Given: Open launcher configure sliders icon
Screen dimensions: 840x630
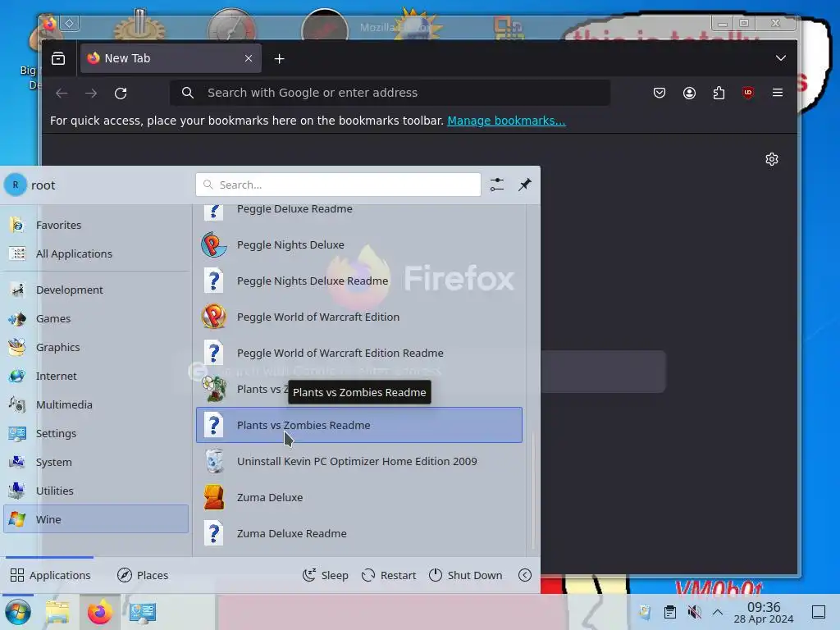Looking at the screenshot, I should click(496, 185).
